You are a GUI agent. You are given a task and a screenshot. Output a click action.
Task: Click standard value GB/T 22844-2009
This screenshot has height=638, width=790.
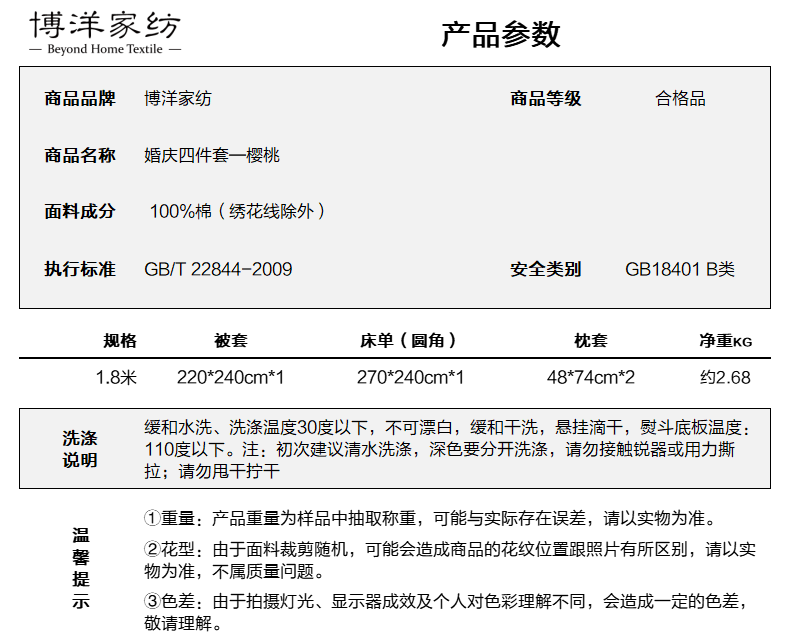coord(218,269)
